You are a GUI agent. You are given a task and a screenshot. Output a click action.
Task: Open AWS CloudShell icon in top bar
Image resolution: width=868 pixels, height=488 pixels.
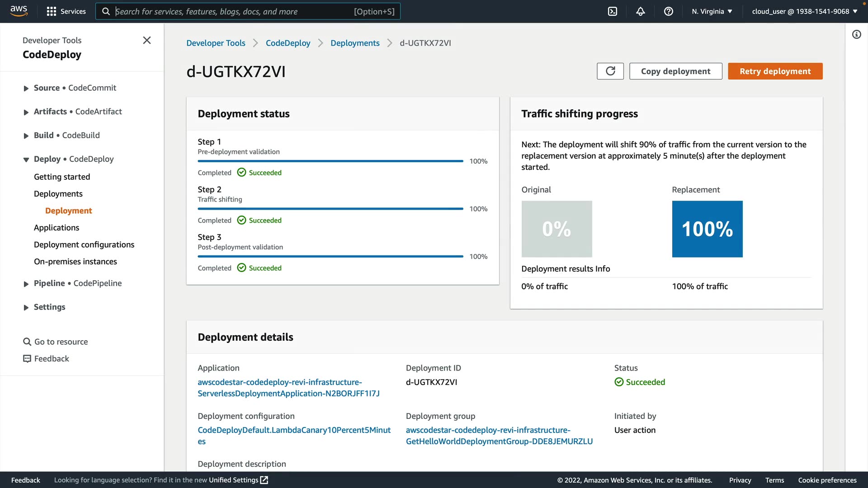point(612,11)
